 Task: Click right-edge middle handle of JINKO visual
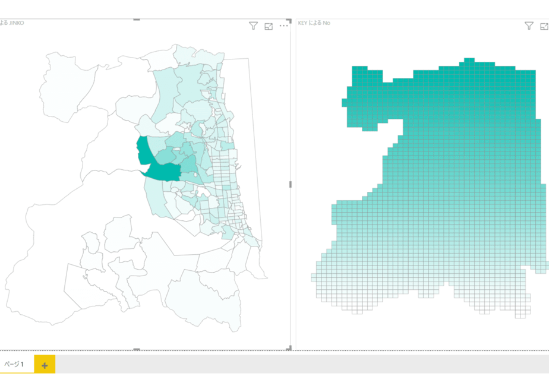pyautogui.click(x=291, y=185)
